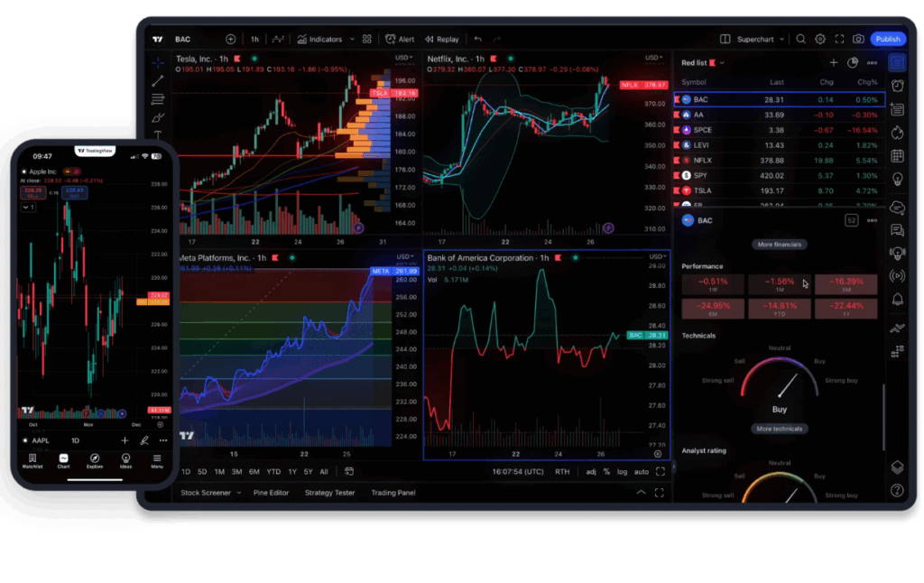Set the chart range to All
Screen dimensions: 924x583
[324, 472]
